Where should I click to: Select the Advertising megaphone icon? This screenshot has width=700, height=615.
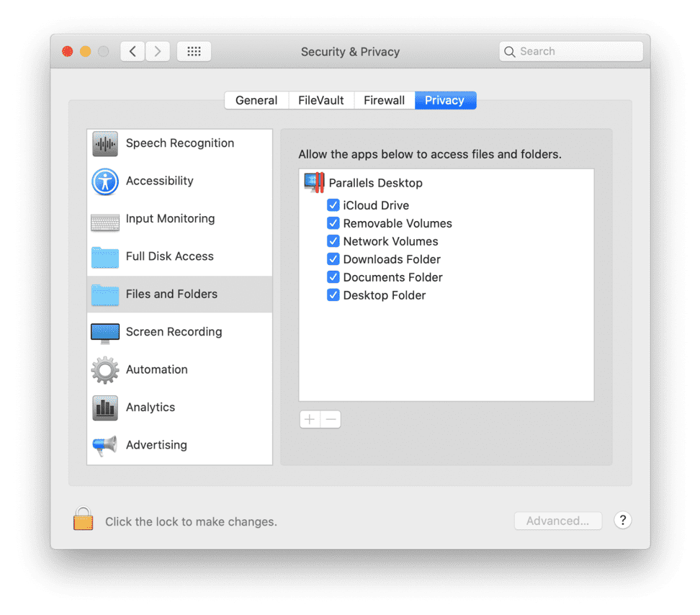[105, 446]
